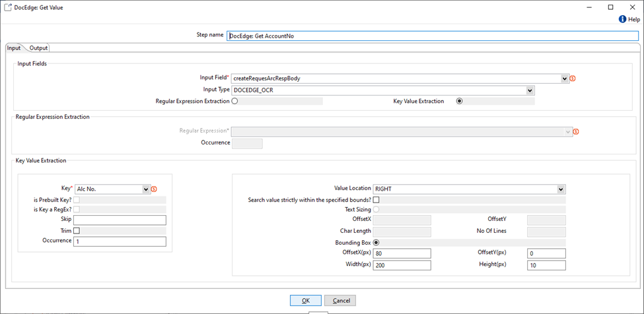
Task: Select Key Value Extraction radio button
Action: (x=460, y=102)
